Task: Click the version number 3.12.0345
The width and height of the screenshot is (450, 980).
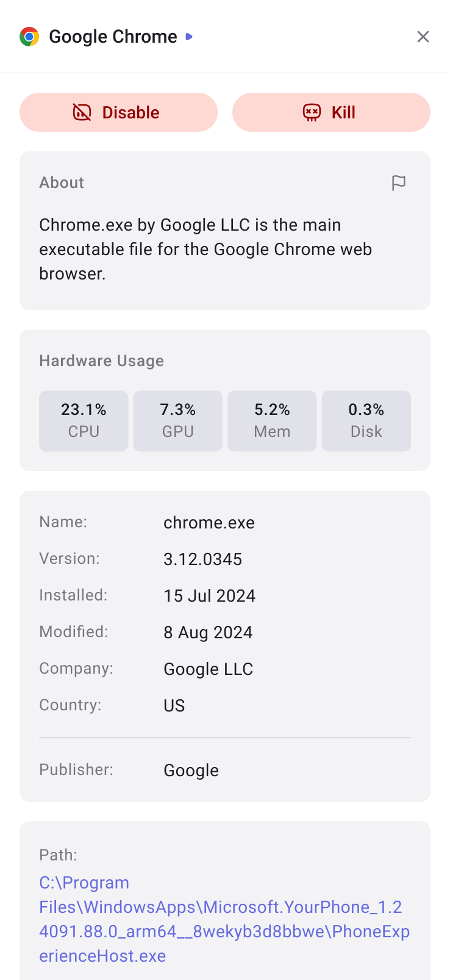Action: click(x=202, y=559)
